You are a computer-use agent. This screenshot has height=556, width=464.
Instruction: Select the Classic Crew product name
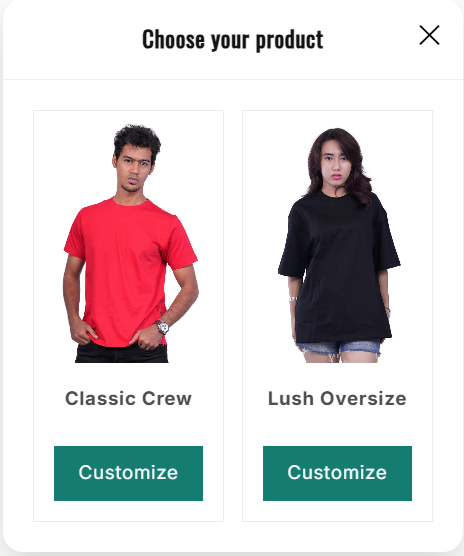(x=128, y=398)
